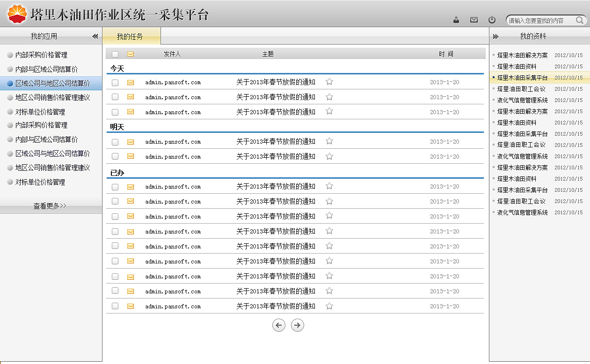The image size is (590, 364).
Task: Open 查看更多>> in the left sidebar
Action: click(x=50, y=205)
